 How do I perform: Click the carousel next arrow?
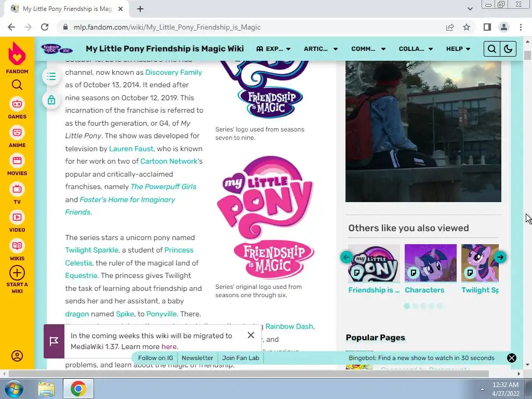500,257
